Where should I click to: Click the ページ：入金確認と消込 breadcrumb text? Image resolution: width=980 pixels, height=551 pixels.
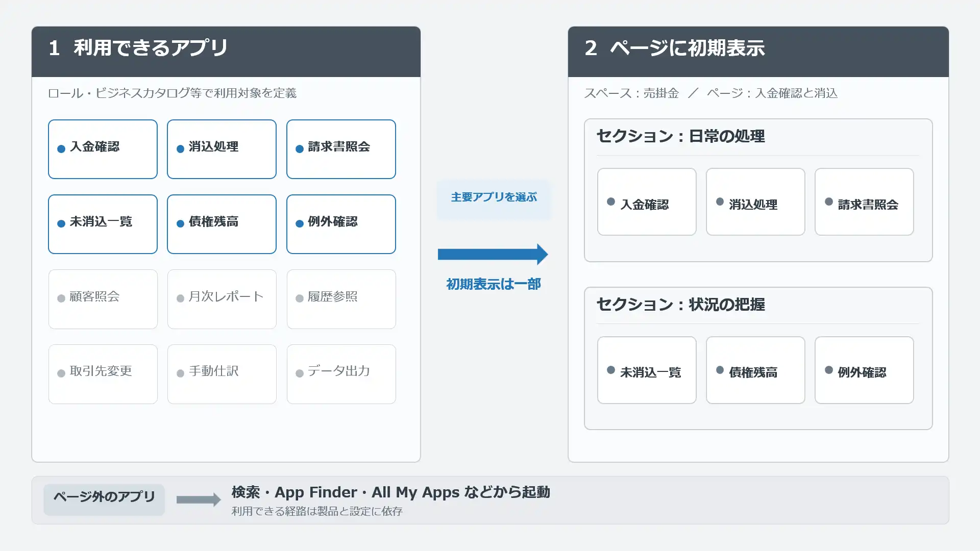coord(772,93)
